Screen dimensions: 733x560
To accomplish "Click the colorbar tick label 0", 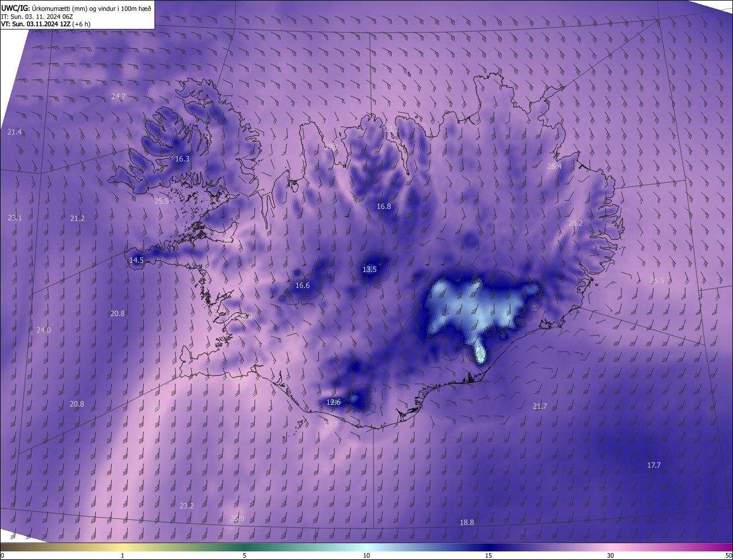I will pyautogui.click(x=2, y=556).
